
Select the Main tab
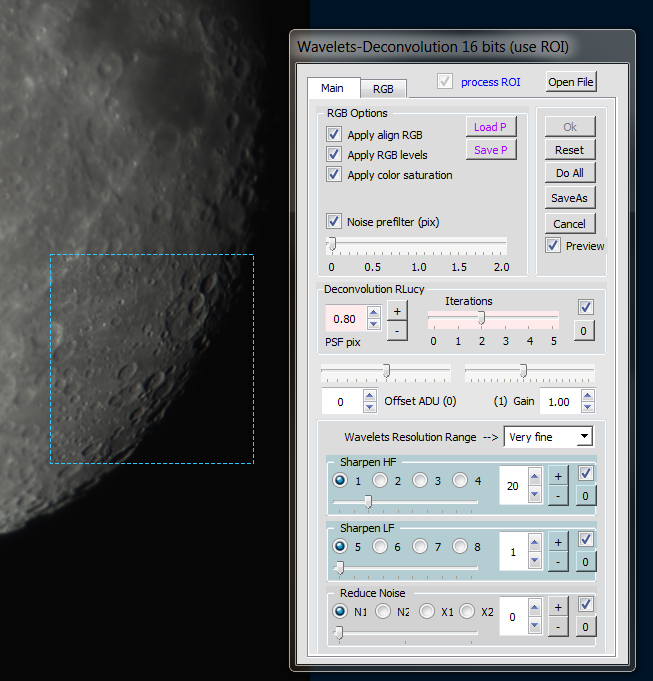(x=333, y=88)
